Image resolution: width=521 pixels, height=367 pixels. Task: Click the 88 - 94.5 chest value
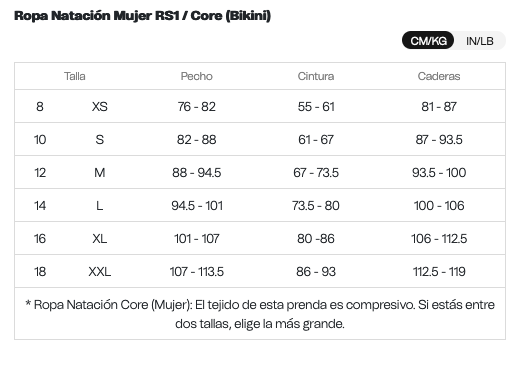pyautogui.click(x=197, y=172)
